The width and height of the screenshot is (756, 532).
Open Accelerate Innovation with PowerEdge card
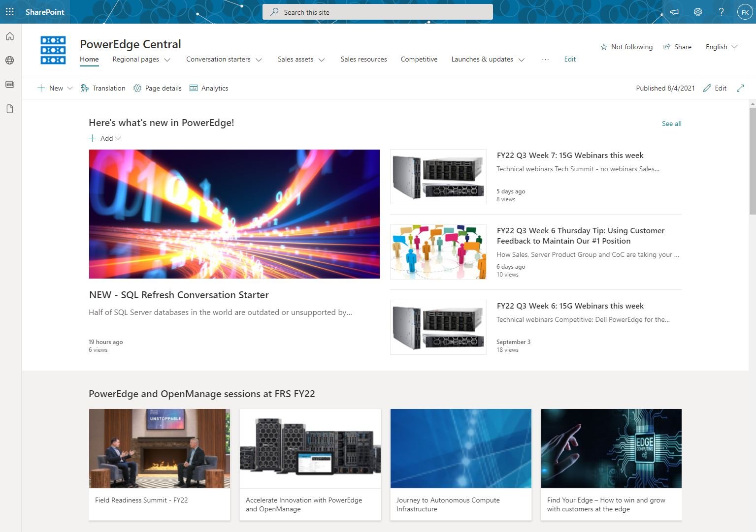[310, 465]
